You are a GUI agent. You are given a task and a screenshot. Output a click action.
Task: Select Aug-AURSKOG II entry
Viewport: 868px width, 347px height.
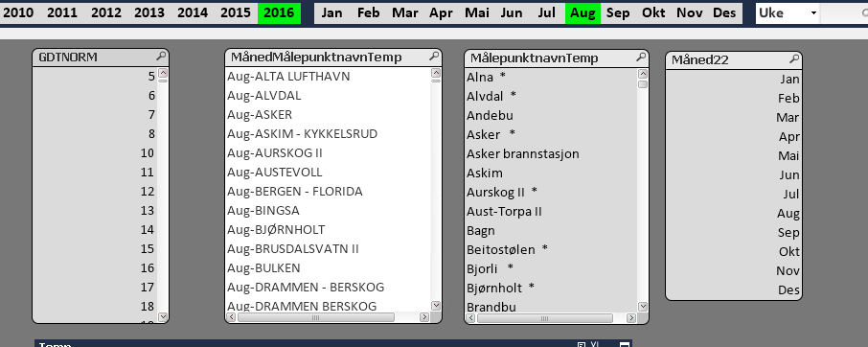point(329,152)
